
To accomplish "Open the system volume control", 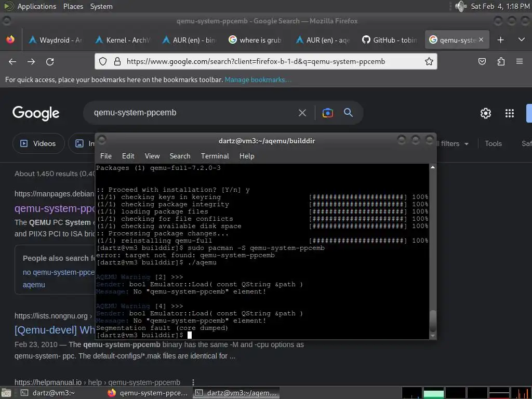I will [460, 6].
